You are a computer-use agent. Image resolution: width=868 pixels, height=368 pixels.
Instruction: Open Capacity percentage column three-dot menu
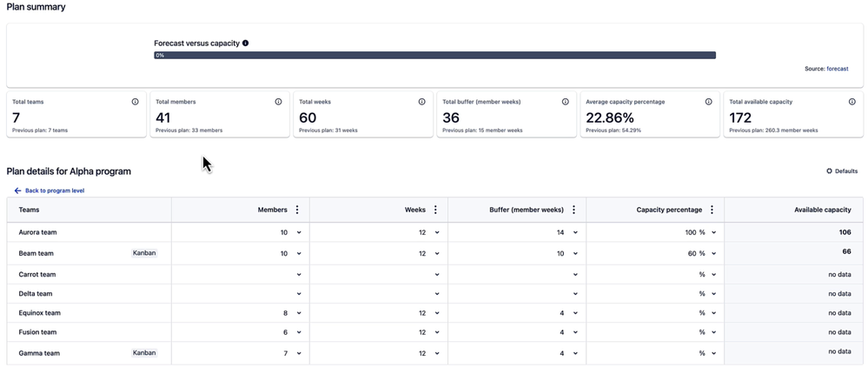point(712,210)
